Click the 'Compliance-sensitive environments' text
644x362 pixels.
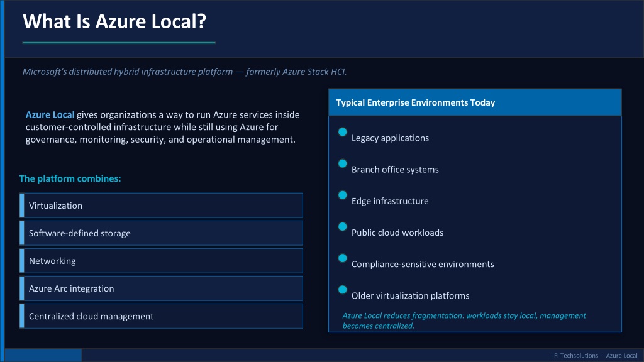click(x=423, y=265)
